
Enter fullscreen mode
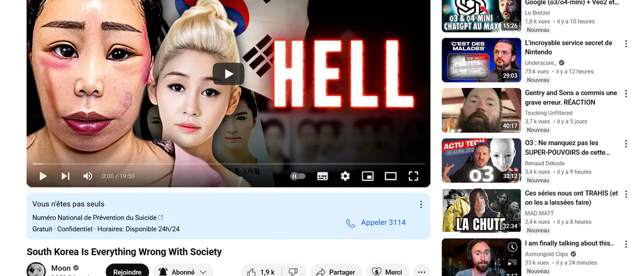pyautogui.click(x=413, y=176)
